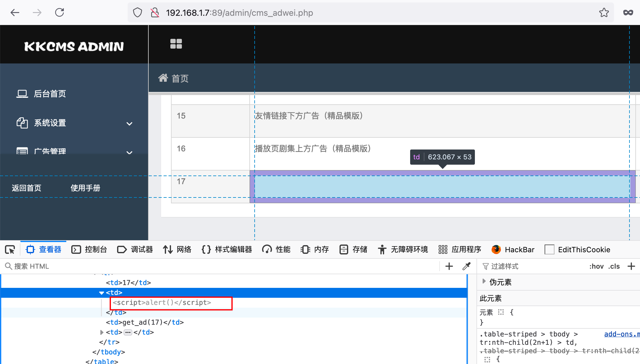This screenshot has width=640, height=364.
Task: Pick a color with the eyedropper
Action: (467, 266)
